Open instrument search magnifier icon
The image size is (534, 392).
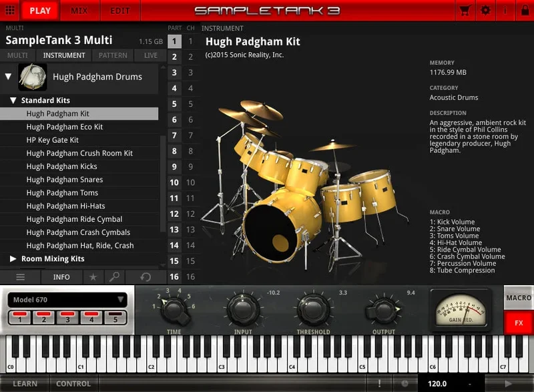[114, 277]
